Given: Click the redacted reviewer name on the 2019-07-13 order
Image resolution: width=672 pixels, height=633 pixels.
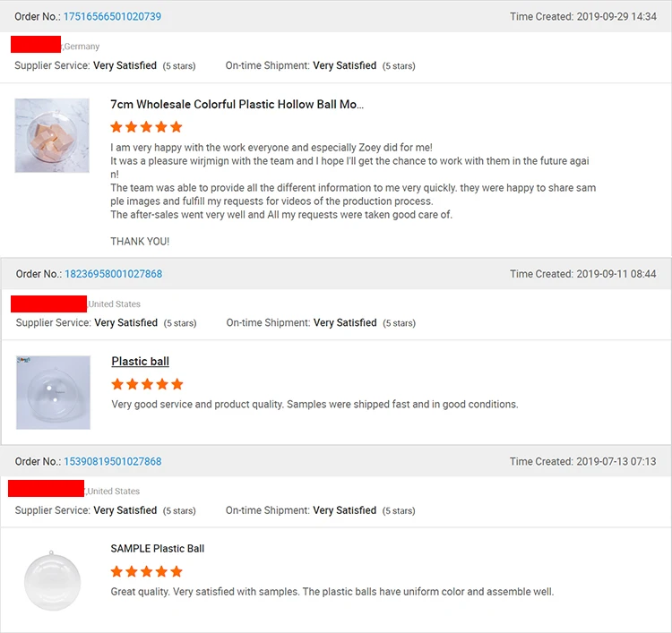Looking at the screenshot, I should [x=46, y=489].
